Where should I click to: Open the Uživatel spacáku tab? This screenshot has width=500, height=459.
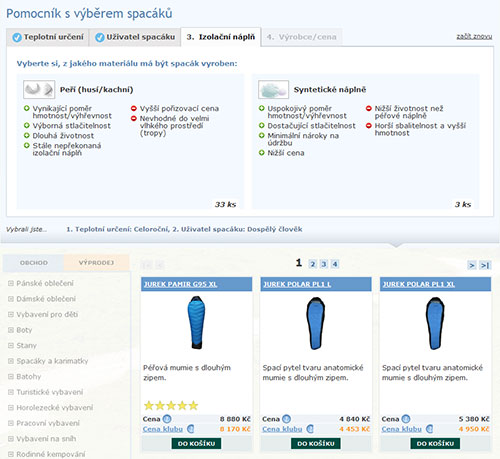[135, 37]
